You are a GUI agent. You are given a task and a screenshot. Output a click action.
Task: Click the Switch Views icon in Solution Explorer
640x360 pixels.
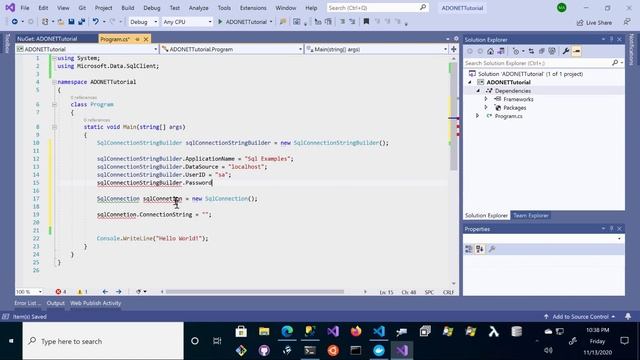(501, 51)
